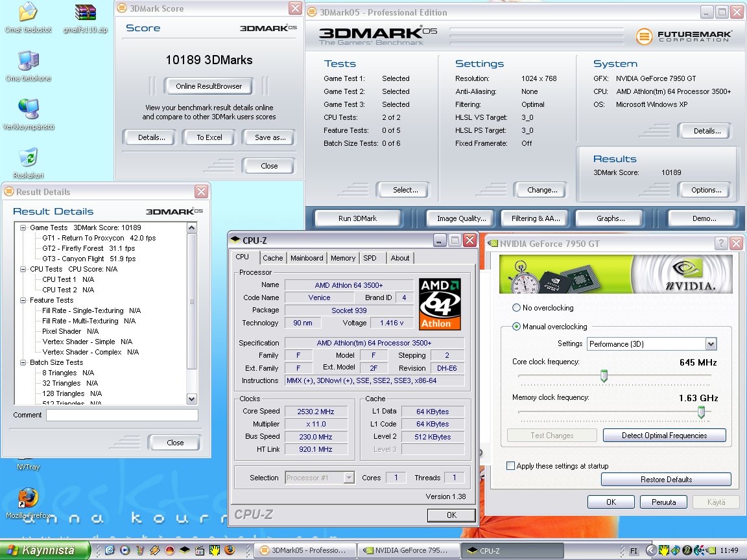
Task: Click Image Quality... button
Action: coord(462,218)
